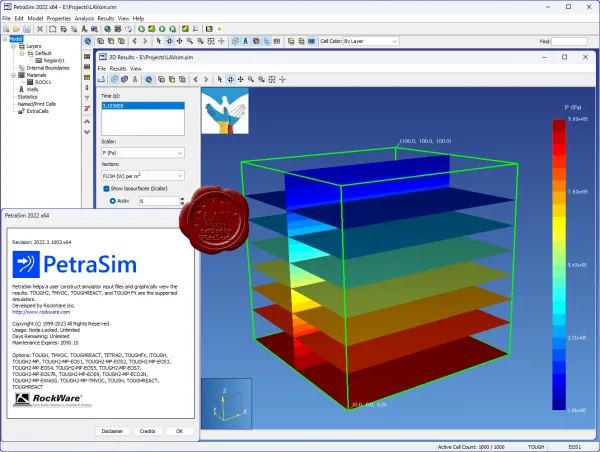Choose the arrow select tool in 3D Results
Viewport: 600px width, 452px height.
[x=220, y=79]
